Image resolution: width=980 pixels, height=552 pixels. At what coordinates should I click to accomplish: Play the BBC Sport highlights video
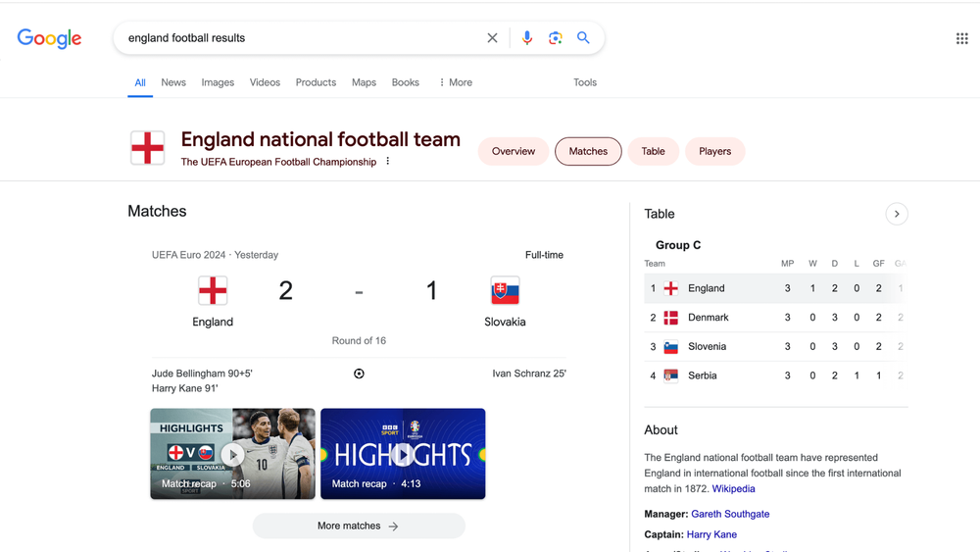pos(403,454)
